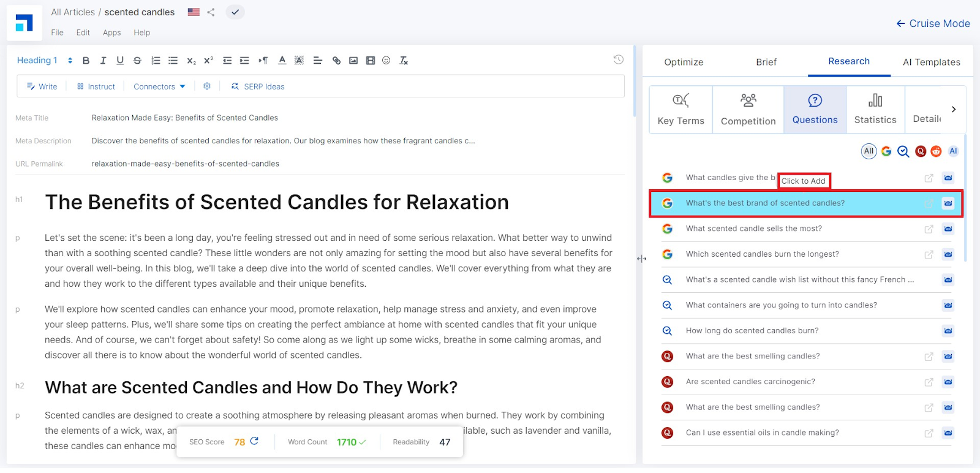Filter questions by the magnifier check source
This screenshot has width=980, height=473.
pyautogui.click(x=903, y=151)
